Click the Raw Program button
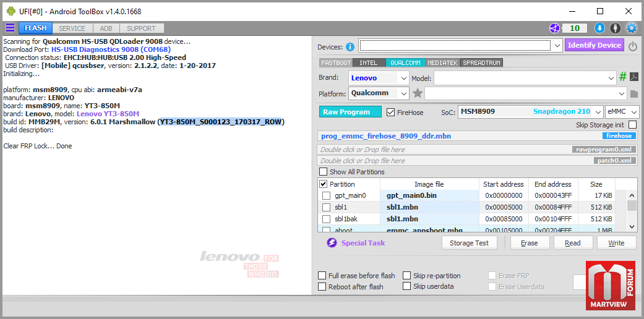The height and width of the screenshot is (319, 644). click(350, 112)
